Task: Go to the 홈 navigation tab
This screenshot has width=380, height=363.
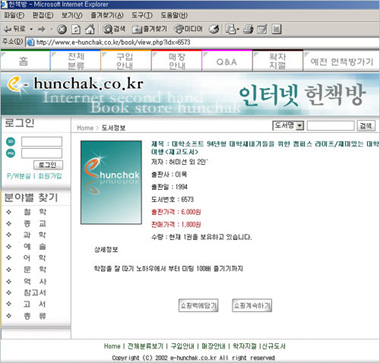Action: [25, 61]
